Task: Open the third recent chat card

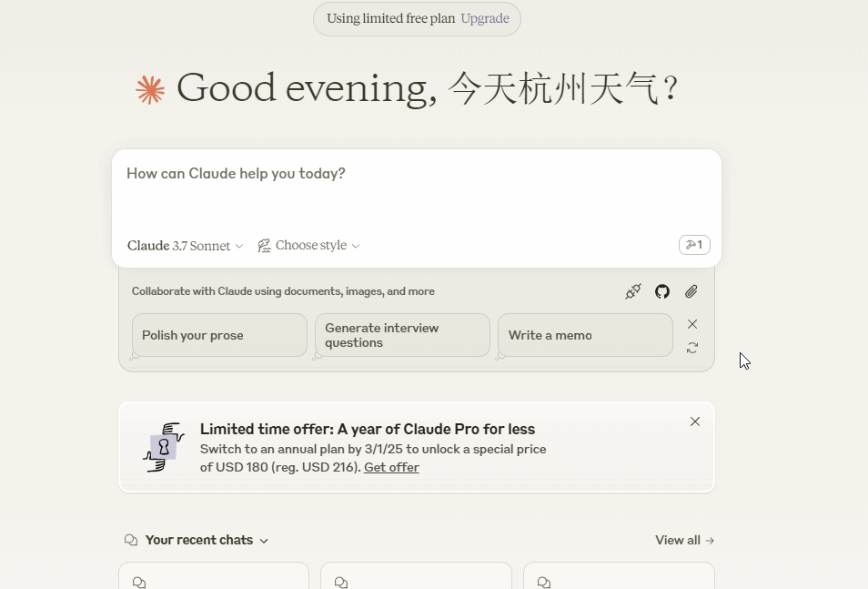Action: coord(619,575)
